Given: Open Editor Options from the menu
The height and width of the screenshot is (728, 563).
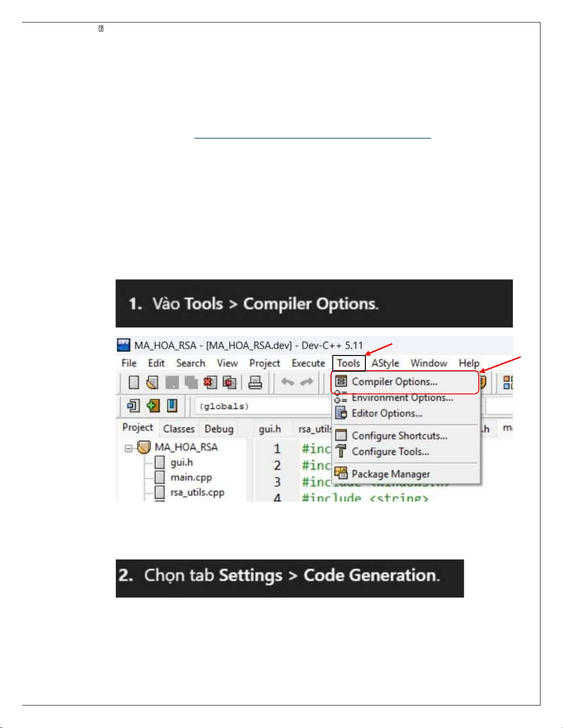Looking at the screenshot, I should 387,413.
